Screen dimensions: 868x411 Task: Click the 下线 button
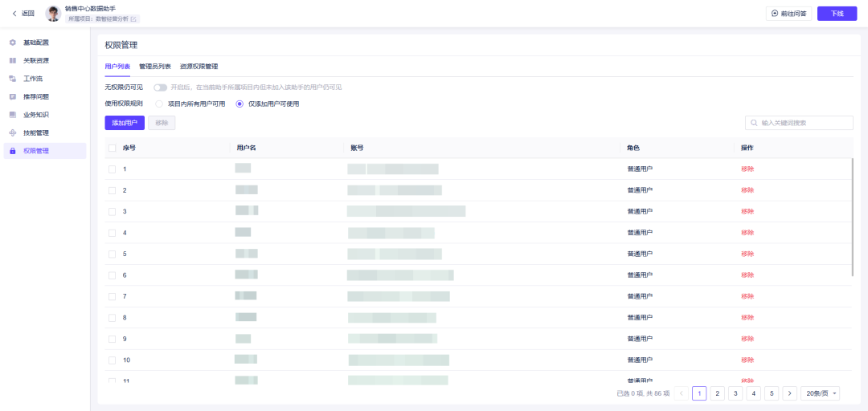pos(837,14)
